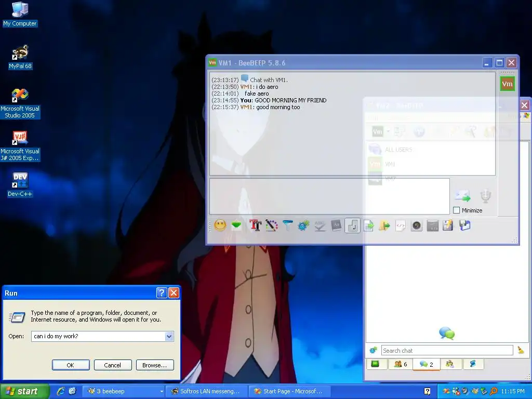Enable the Minimize checkbox
This screenshot has height=399, width=532.
[x=456, y=210]
